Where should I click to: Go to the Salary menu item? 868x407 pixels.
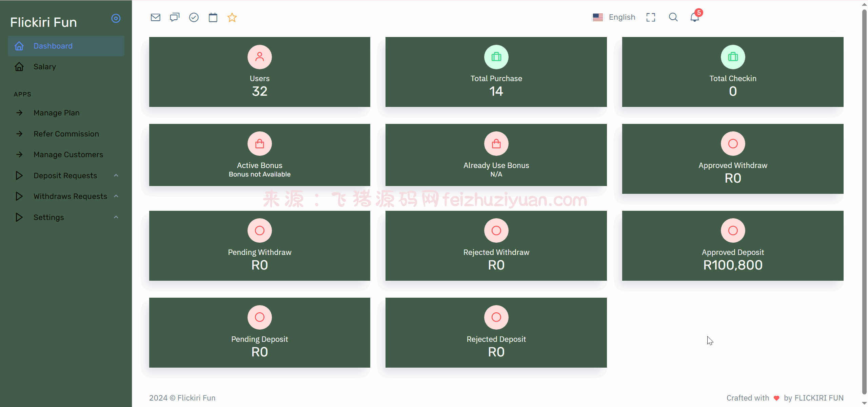pyautogui.click(x=45, y=67)
